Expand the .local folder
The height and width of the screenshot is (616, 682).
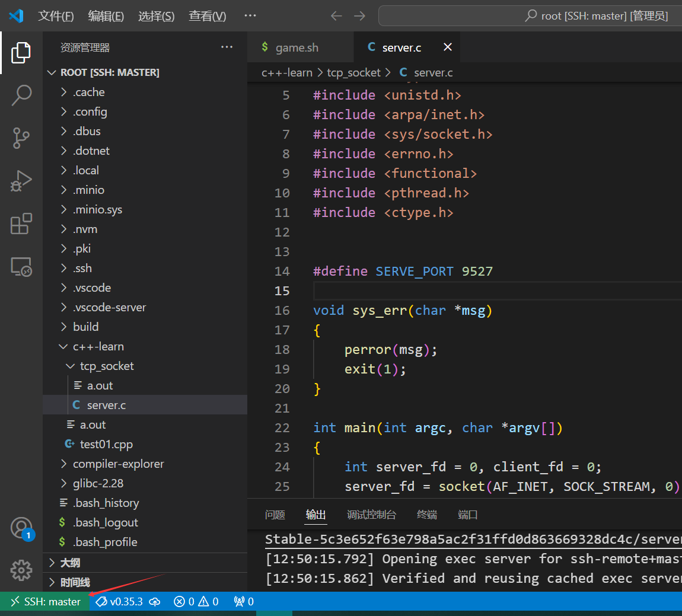(145, 170)
